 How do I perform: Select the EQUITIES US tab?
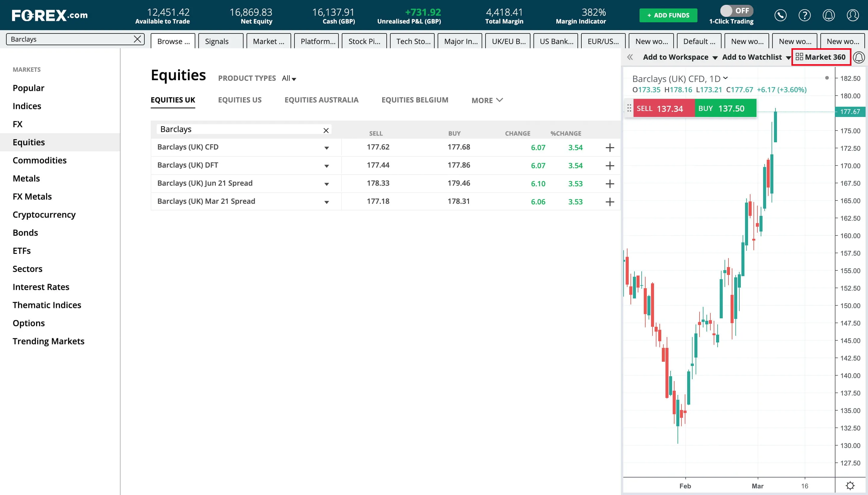[240, 99]
